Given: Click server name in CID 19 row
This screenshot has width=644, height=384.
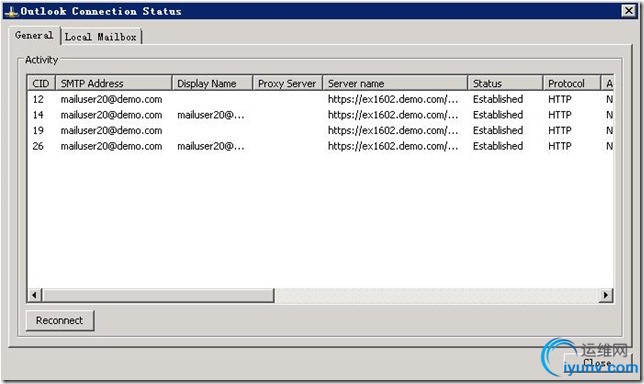Looking at the screenshot, I should (x=393, y=131).
